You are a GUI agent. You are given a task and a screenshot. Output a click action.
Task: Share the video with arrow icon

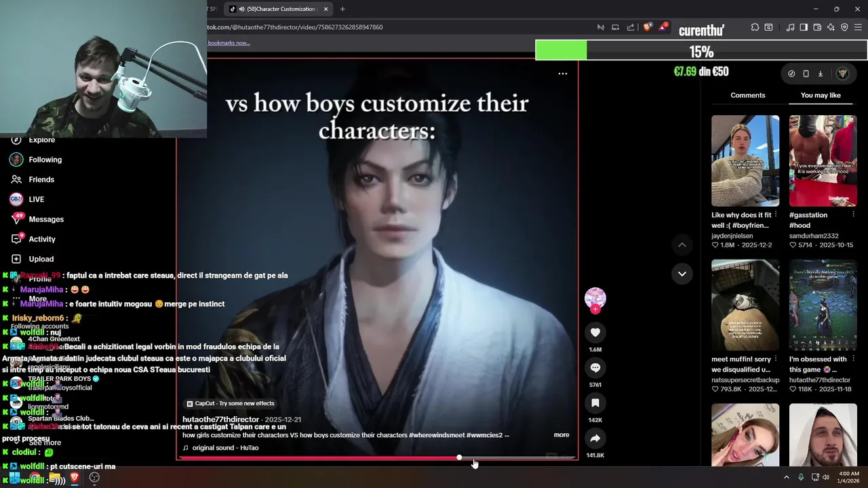pos(595,438)
